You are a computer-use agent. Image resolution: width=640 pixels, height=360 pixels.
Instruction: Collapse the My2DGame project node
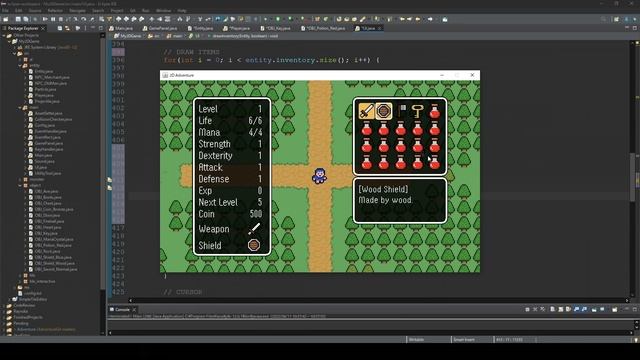pyautogui.click(x=9, y=41)
